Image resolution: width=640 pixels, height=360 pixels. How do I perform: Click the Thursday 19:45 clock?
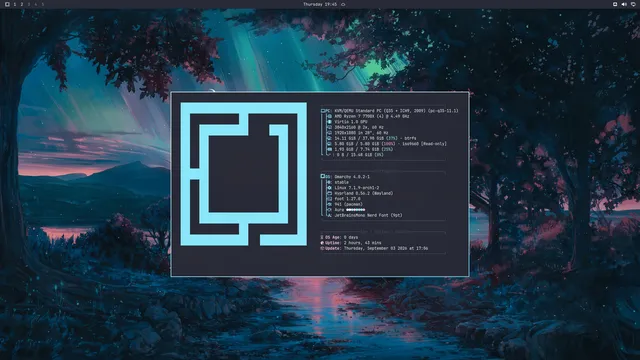coord(320,4)
